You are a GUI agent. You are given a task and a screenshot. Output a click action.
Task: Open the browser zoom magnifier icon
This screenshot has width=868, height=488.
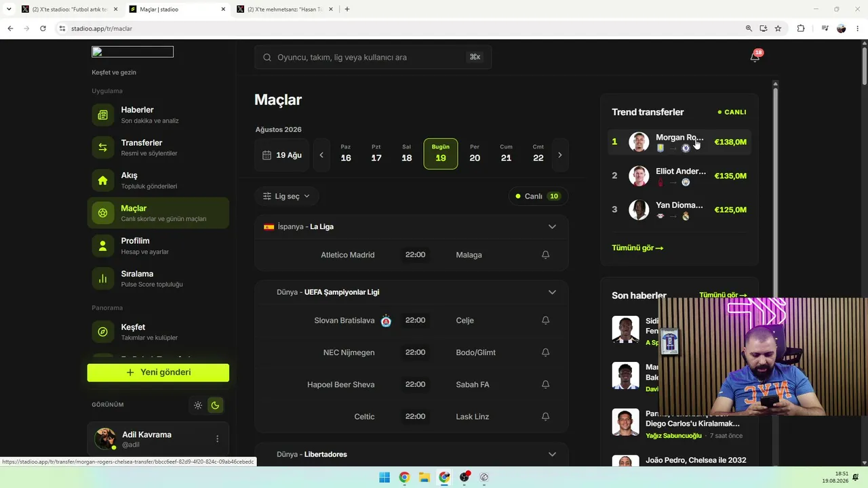click(749, 28)
